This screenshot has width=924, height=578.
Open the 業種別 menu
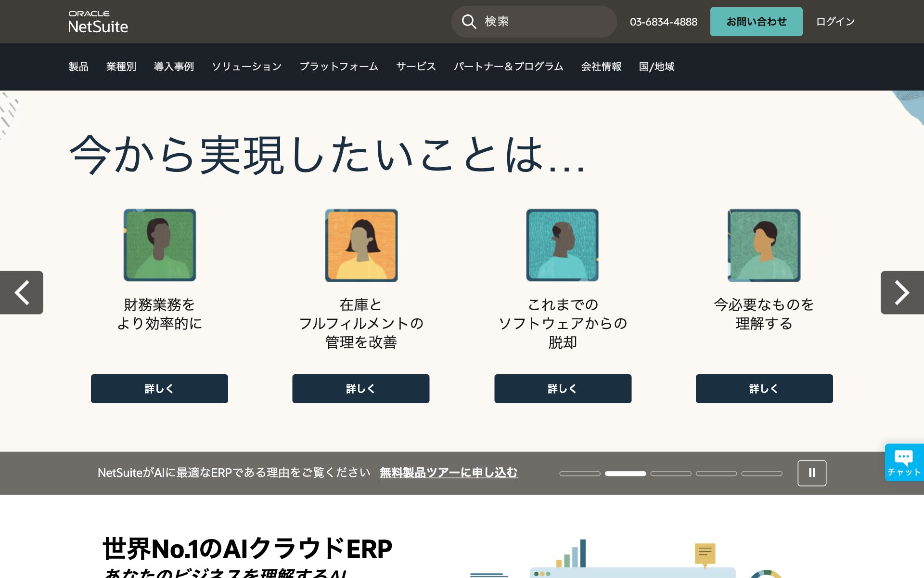pyautogui.click(x=121, y=66)
